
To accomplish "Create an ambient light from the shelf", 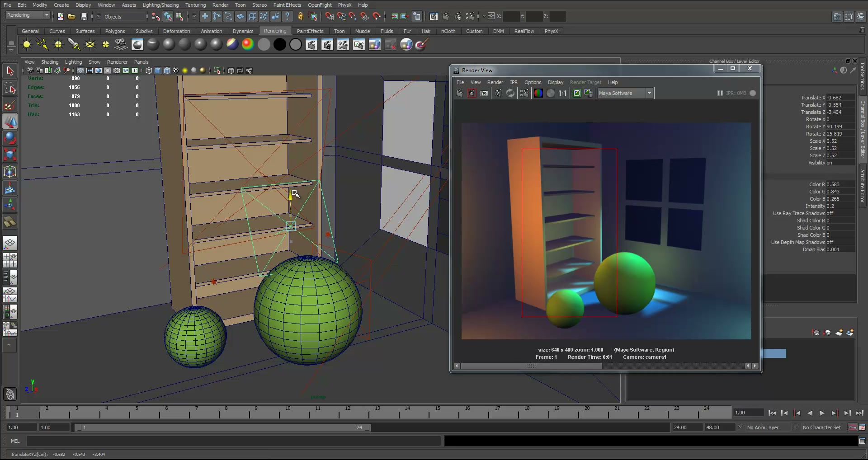I will (27, 44).
